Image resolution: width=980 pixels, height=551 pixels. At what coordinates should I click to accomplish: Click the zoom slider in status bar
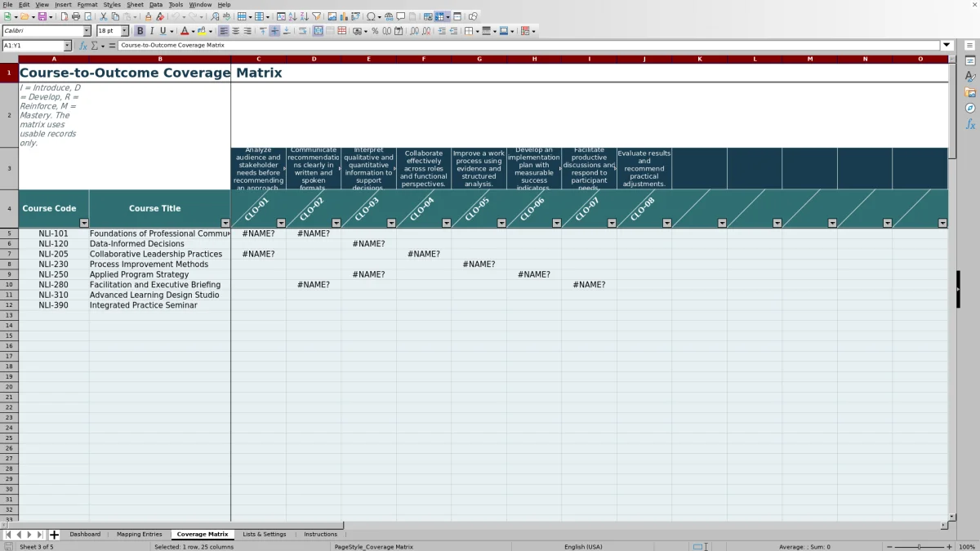[919, 547]
